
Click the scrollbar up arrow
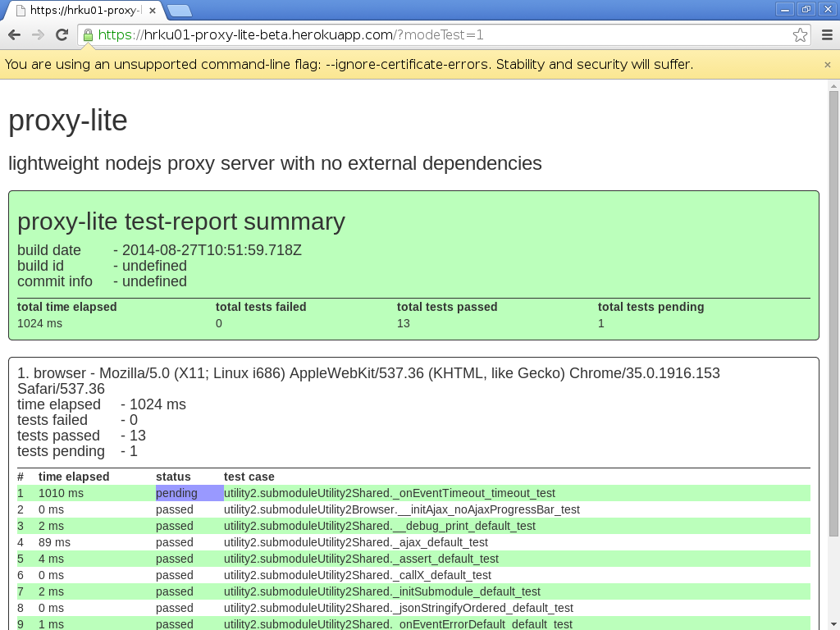pyautogui.click(x=833, y=85)
